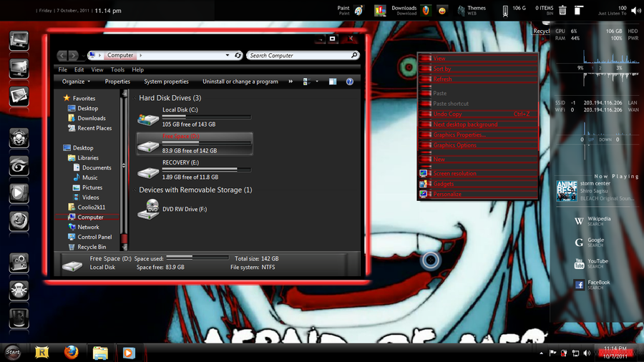Screen dimensions: 644x362
Task: Open Action Center flag tray icon
Action: 553,353
